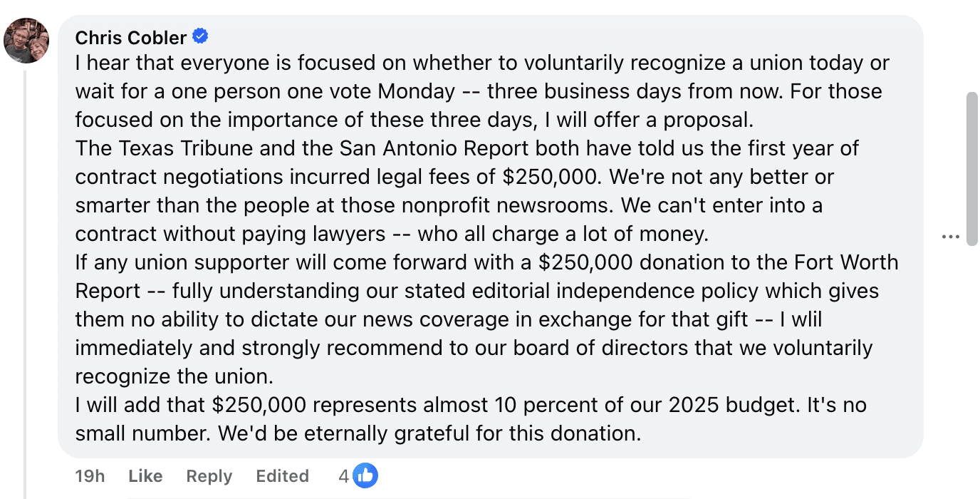980x499 pixels.
Task: Open the comment options ellipsis menu
Action: point(951,235)
